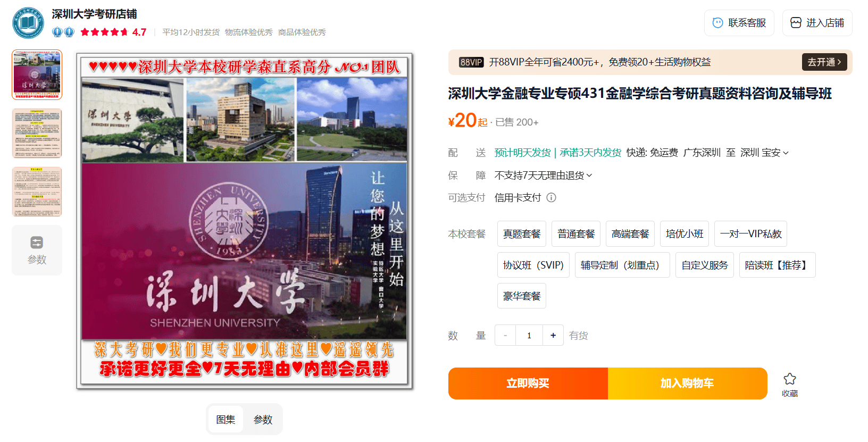Click the main product image
Image resolution: width=868 pixels, height=442 pixels.
point(244,221)
